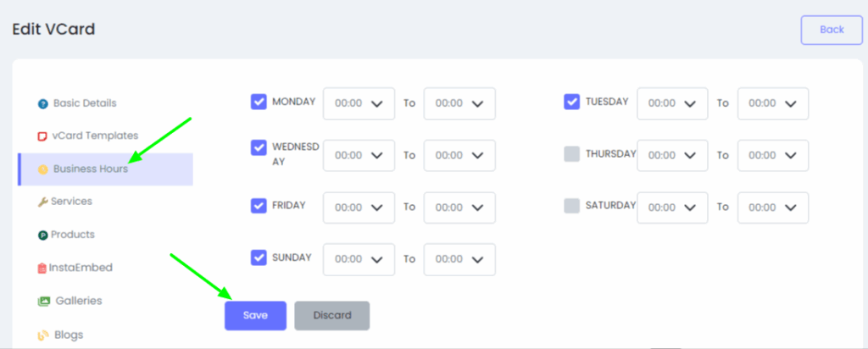Click the InstaEmbed red icon
Viewport: 868px width, 349px height.
pyautogui.click(x=42, y=269)
